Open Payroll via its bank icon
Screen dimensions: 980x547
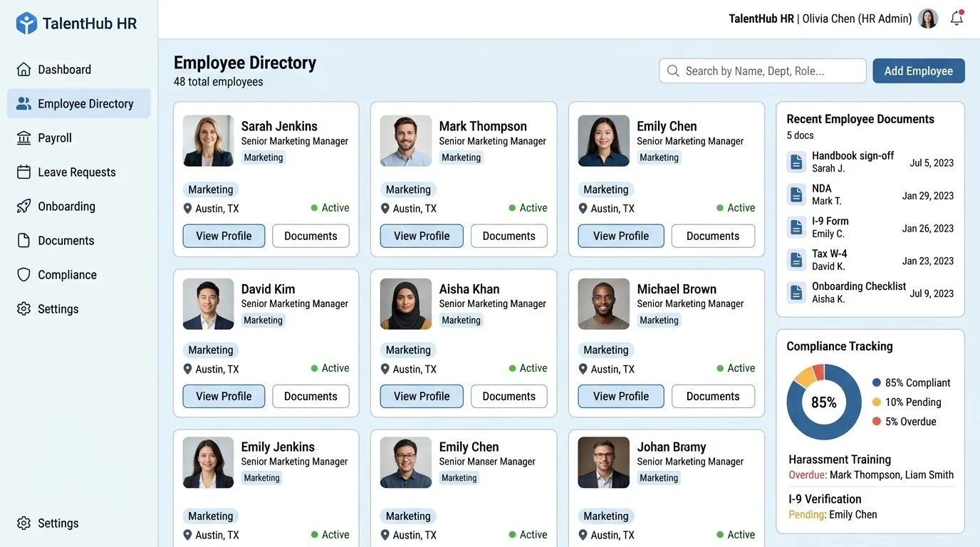tap(24, 138)
